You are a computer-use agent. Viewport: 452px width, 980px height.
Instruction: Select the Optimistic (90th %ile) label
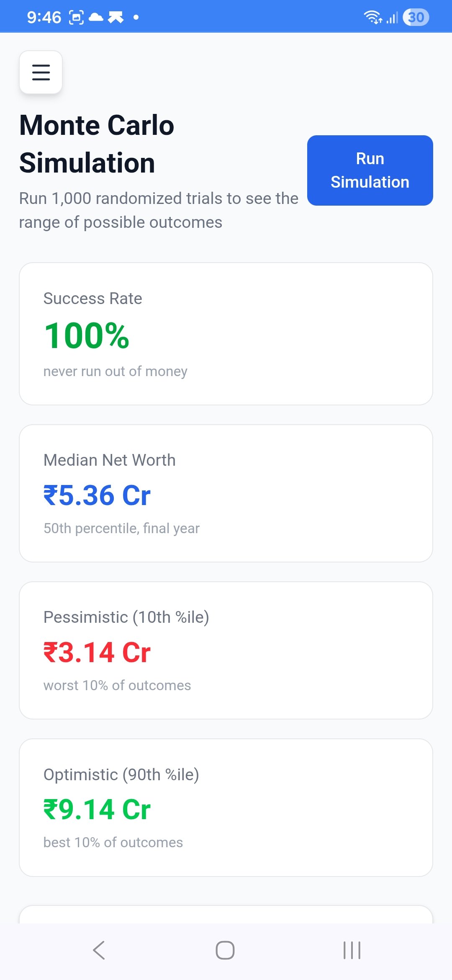tap(121, 774)
